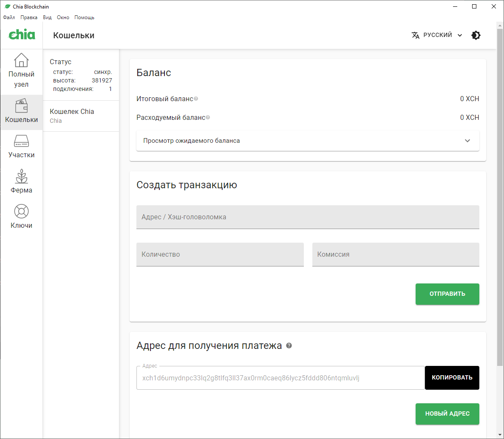The width and height of the screenshot is (504, 439).
Task: Open the Файл menu
Action: tap(9, 17)
